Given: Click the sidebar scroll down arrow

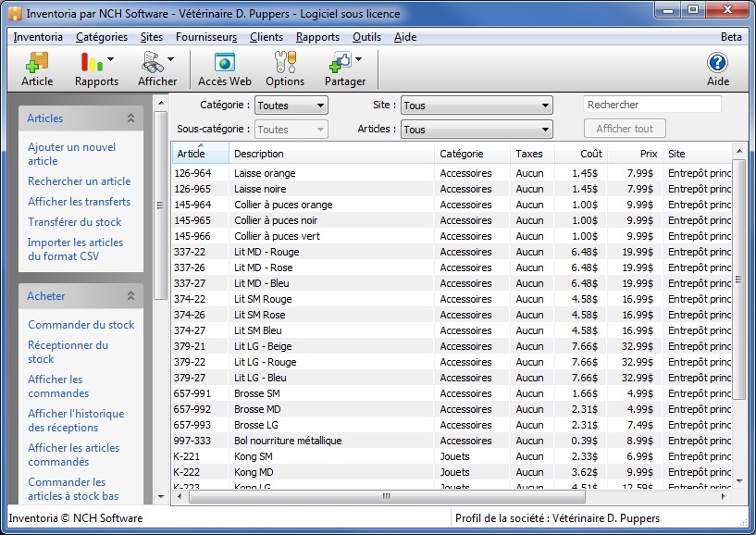Looking at the screenshot, I should 161,497.
